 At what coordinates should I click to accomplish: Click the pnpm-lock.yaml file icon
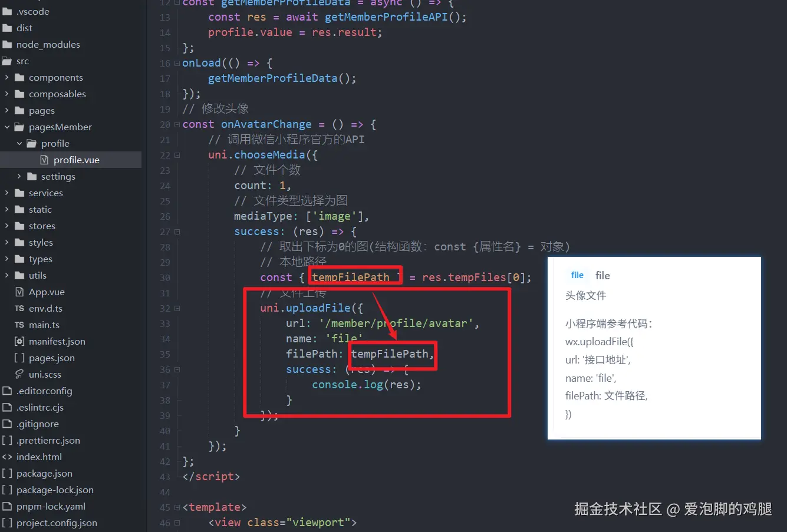click(x=7, y=506)
